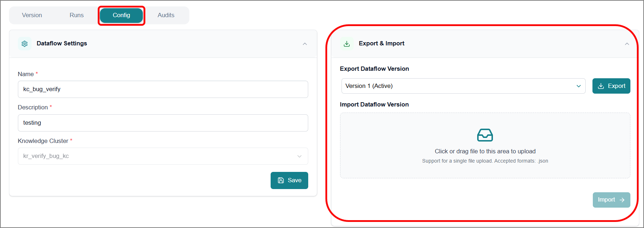Image resolution: width=644 pixels, height=228 pixels.
Task: Switch to the Runs tab
Action: click(x=77, y=15)
